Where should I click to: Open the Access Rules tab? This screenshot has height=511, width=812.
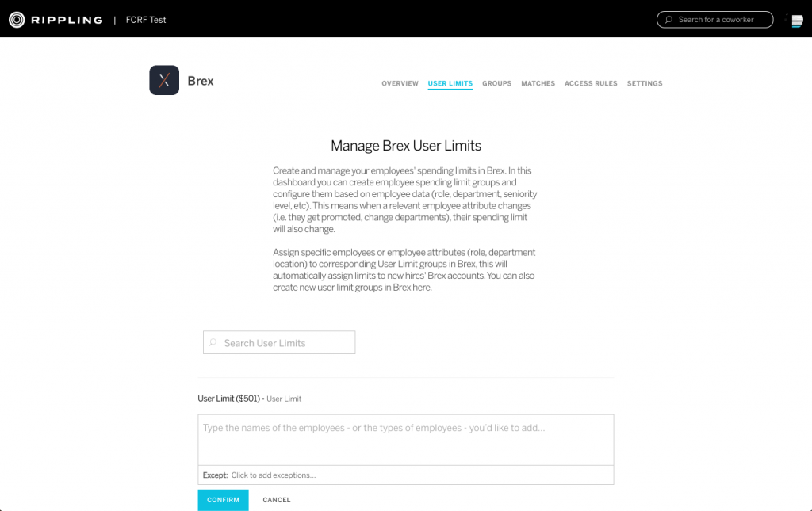591,83
